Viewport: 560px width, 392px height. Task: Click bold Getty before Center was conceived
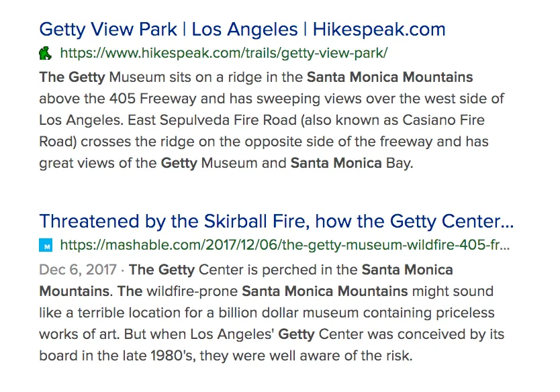(x=296, y=334)
